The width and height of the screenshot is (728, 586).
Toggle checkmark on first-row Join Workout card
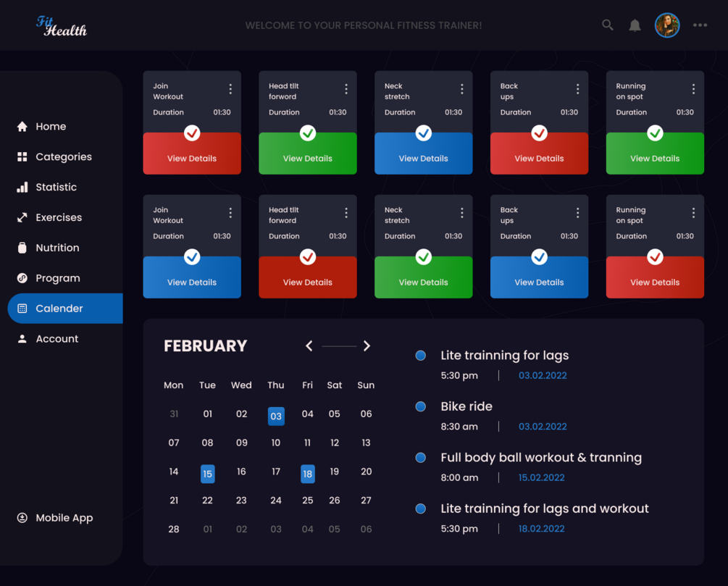192,133
